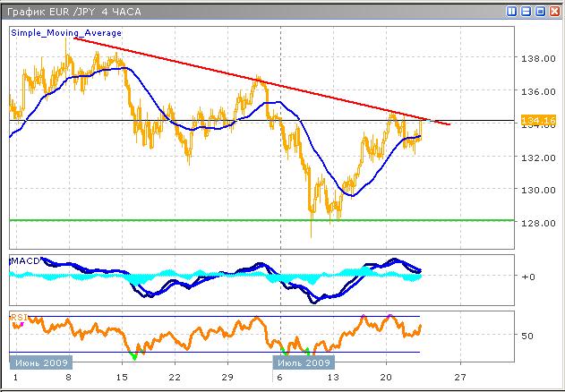Click the red descending trendline
Viewport: 565px width, 392px height.
click(x=269, y=84)
